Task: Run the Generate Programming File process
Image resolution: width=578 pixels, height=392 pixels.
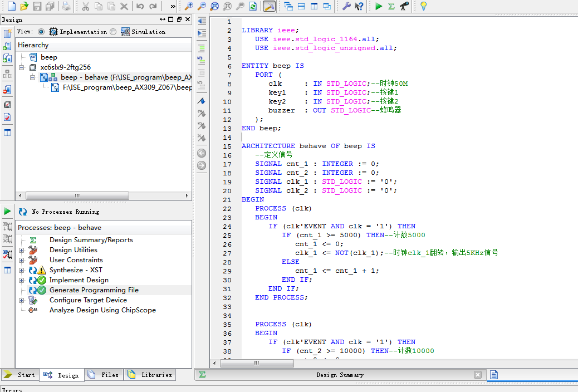Action: (x=94, y=290)
